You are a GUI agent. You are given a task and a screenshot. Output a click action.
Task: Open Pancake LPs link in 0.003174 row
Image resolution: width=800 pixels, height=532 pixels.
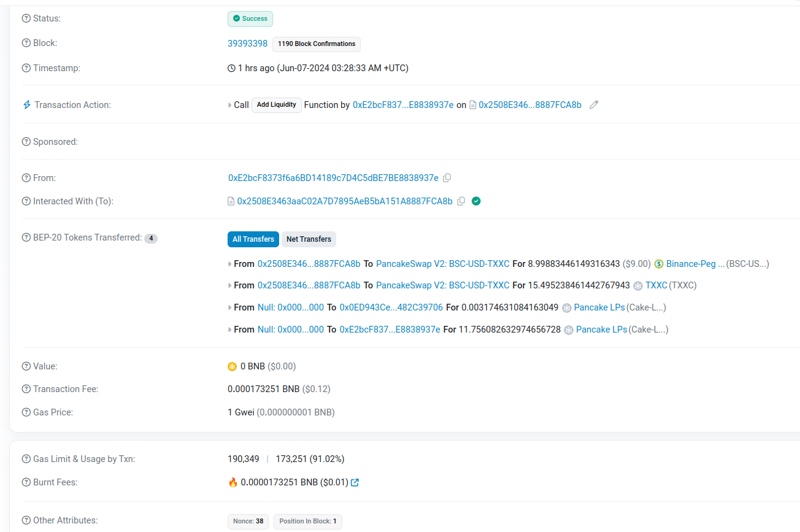pyautogui.click(x=599, y=307)
